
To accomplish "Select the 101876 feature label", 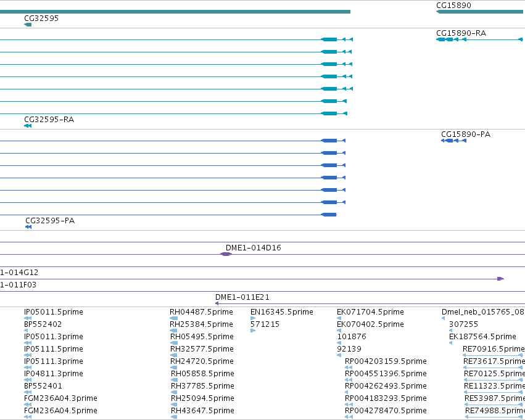I will click(x=352, y=337).
